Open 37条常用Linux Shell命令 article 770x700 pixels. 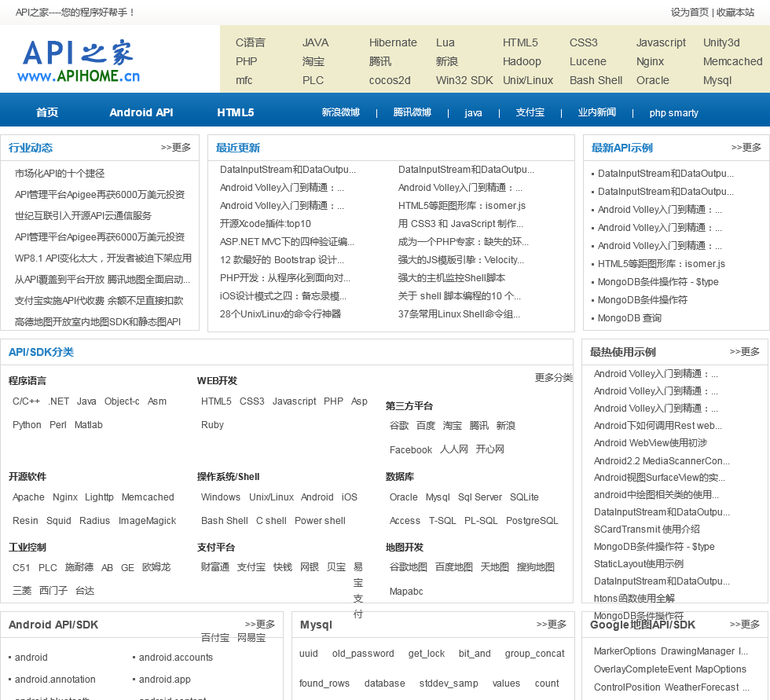459,314
